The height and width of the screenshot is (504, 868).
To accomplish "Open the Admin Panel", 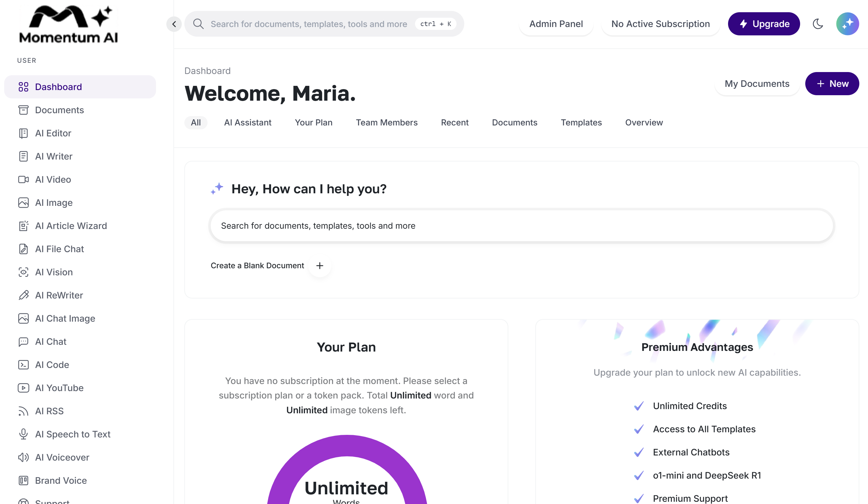I will (x=556, y=24).
